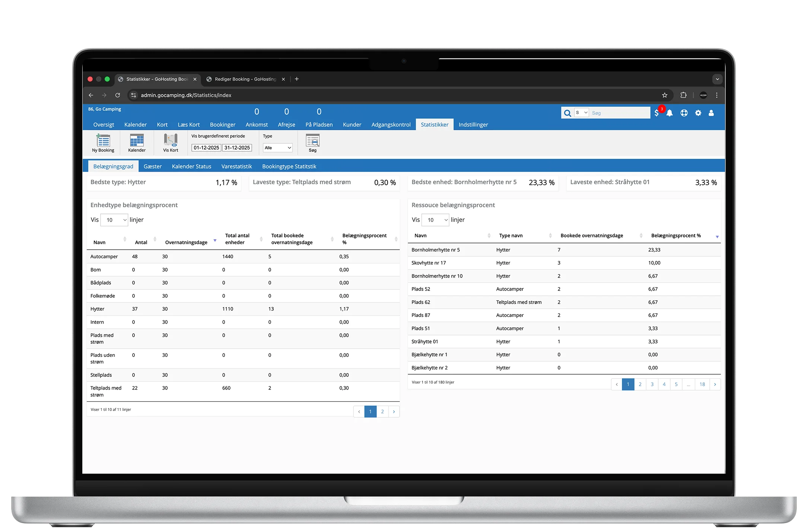The width and height of the screenshot is (808, 532).
Task: Click next-page arrow in Ressouce table pagination
Action: coord(715,384)
